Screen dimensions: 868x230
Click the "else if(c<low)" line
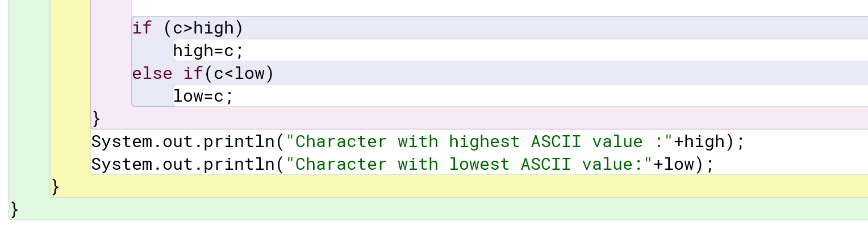tap(203, 74)
